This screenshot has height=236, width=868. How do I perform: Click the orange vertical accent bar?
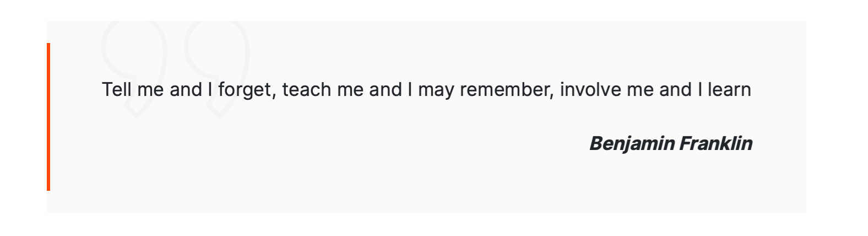[48, 117]
